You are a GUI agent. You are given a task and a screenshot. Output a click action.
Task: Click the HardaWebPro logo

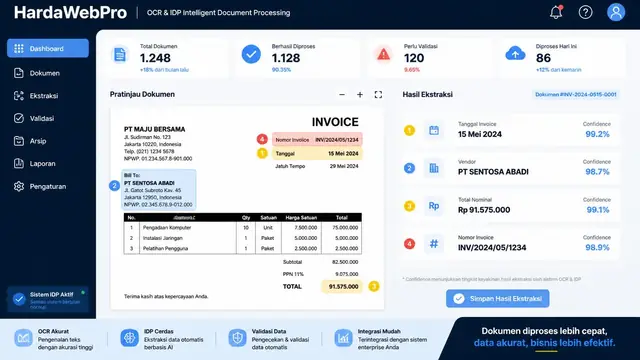tap(70, 12)
